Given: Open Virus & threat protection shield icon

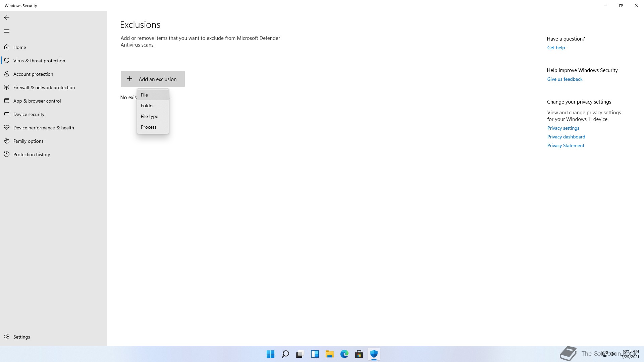Looking at the screenshot, I should pos(7,61).
